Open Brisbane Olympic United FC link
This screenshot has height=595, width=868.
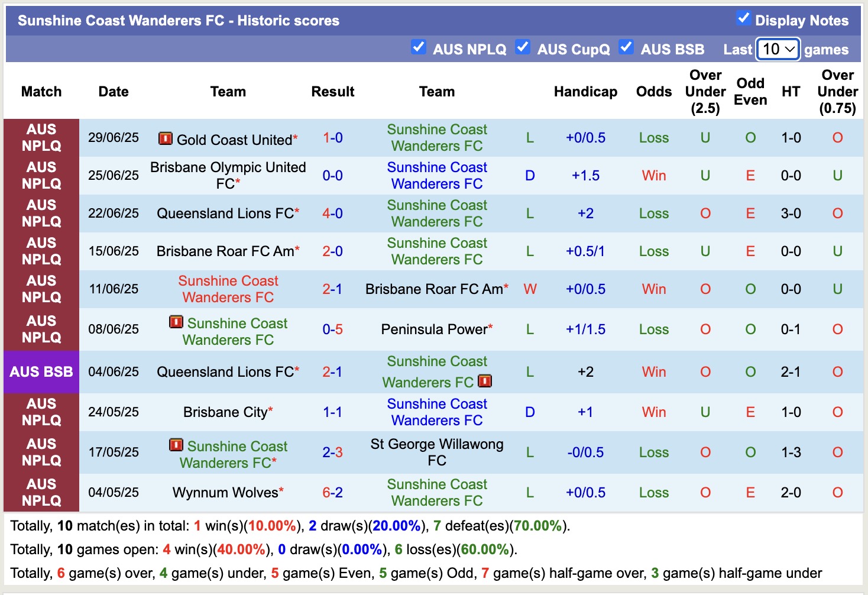(228, 175)
